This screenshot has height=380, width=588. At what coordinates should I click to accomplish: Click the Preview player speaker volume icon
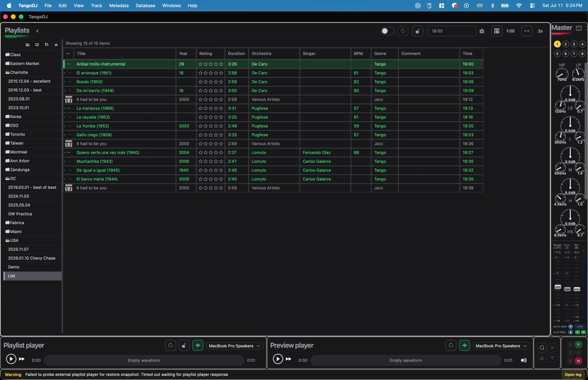point(524,361)
